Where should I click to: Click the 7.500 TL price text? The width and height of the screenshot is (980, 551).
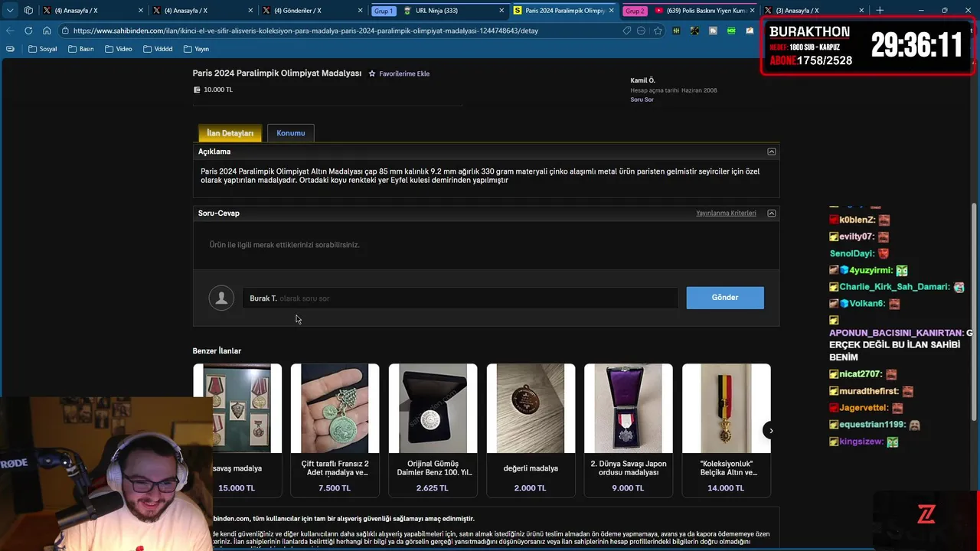point(335,487)
